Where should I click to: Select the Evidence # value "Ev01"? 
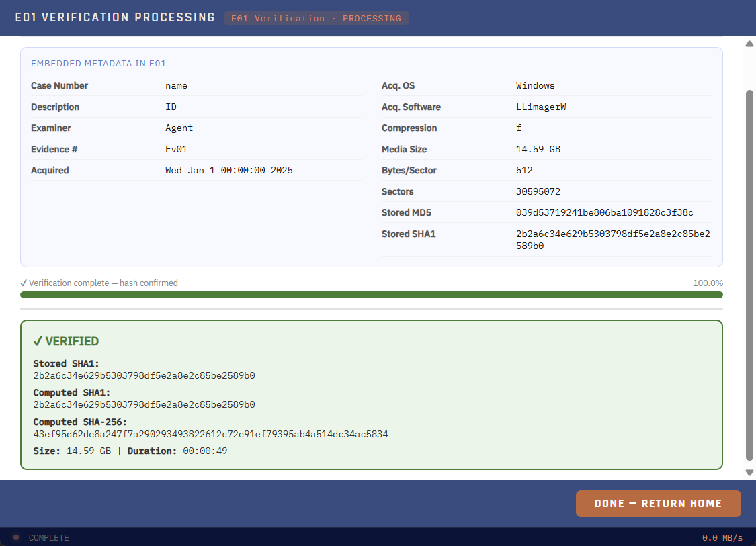tap(177, 149)
